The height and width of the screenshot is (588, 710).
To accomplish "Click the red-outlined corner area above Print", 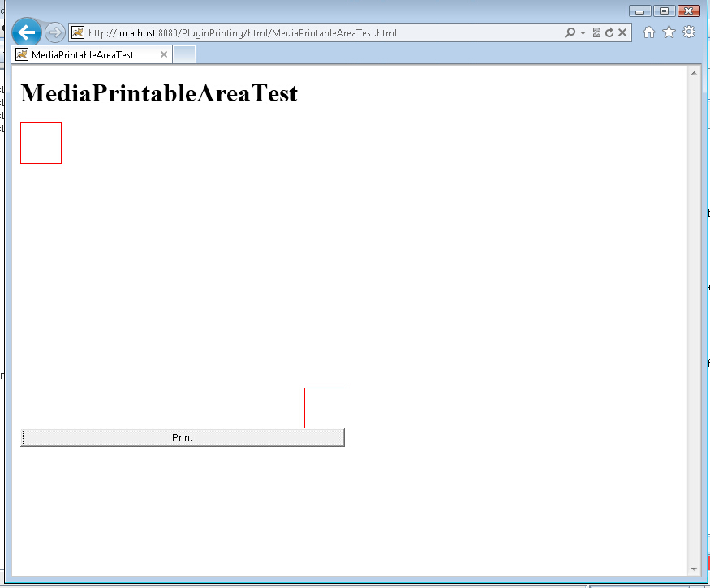I will click(325, 408).
